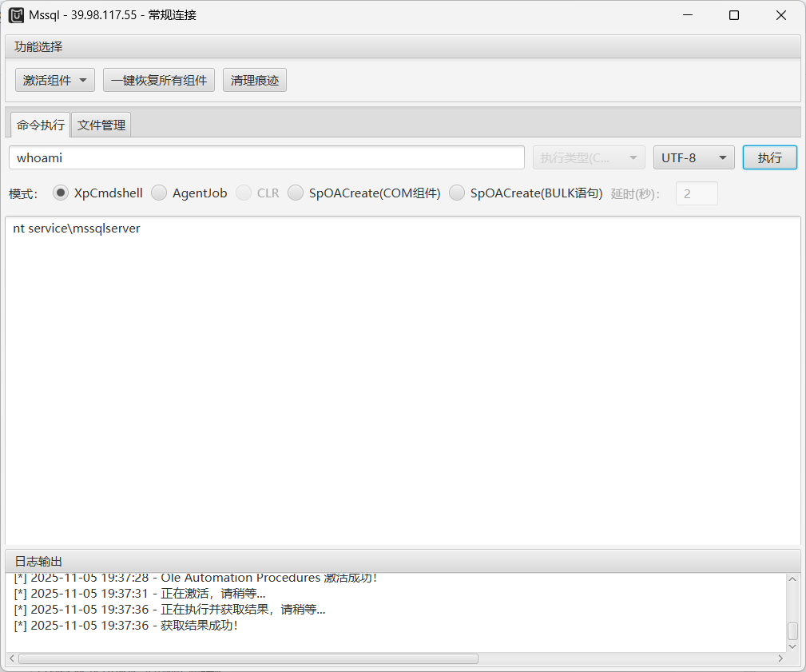Open the 执行类型 combo box
This screenshot has width=806, height=672.
[589, 157]
